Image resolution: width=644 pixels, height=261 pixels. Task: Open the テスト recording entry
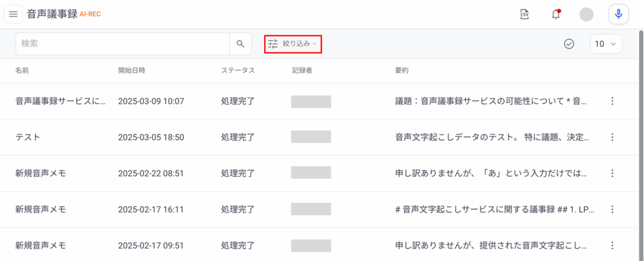click(x=28, y=137)
